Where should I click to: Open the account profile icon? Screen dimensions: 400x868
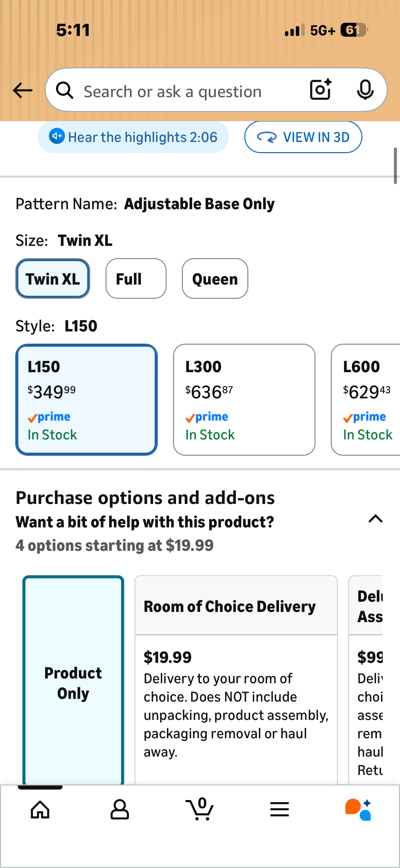(119, 810)
